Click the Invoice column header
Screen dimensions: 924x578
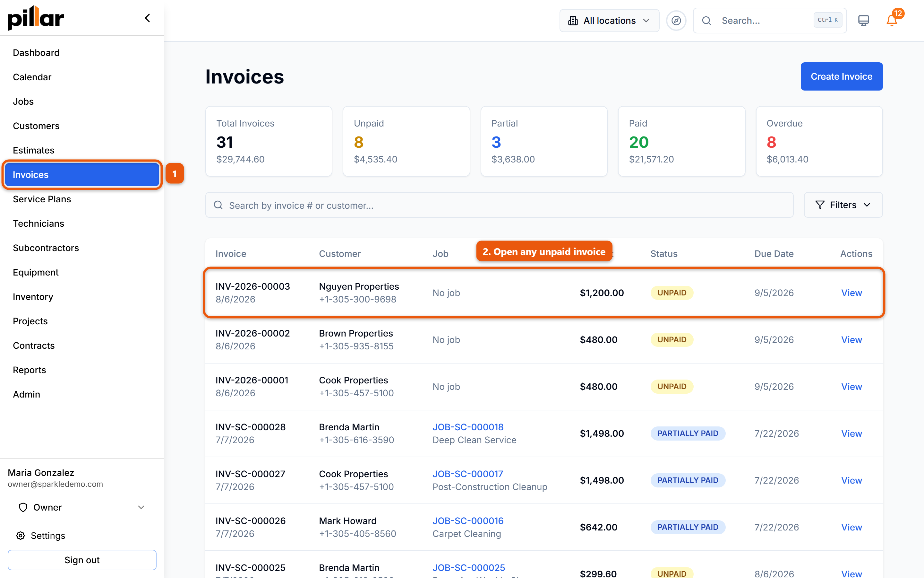click(x=231, y=254)
